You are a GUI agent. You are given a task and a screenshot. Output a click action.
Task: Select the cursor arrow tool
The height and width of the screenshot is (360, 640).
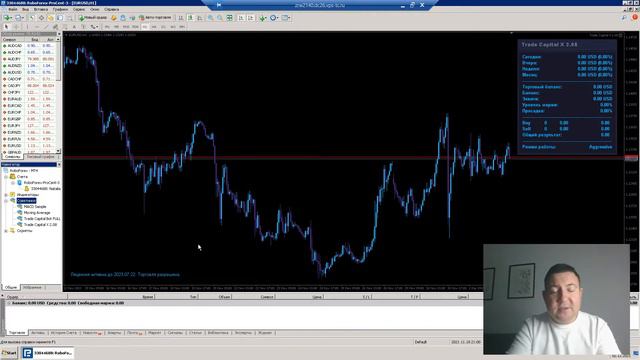(x=6, y=27)
